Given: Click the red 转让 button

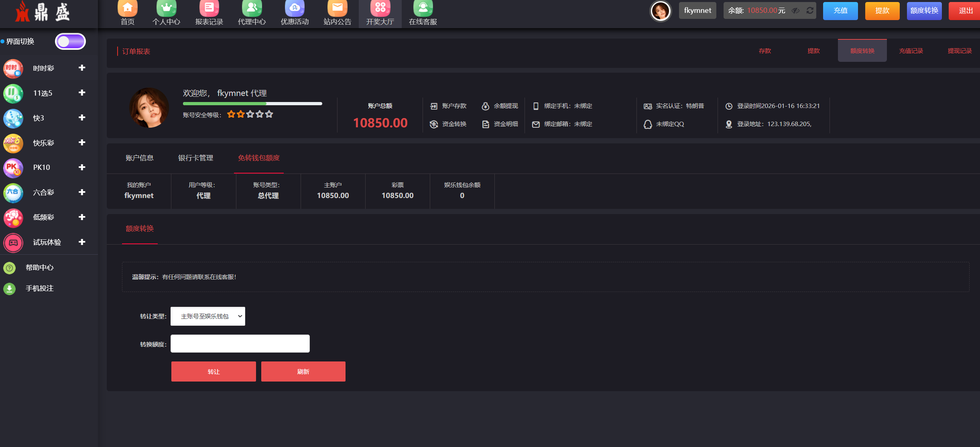Looking at the screenshot, I should pyautogui.click(x=213, y=371).
